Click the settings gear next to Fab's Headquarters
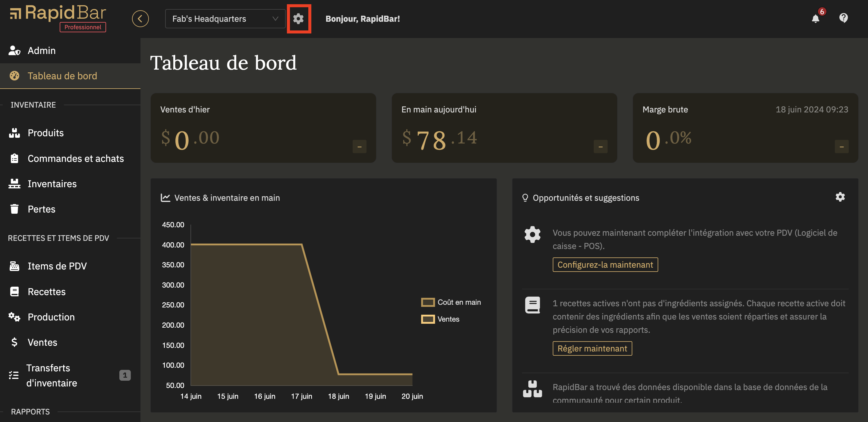Viewport: 868px width, 422px height. click(299, 19)
